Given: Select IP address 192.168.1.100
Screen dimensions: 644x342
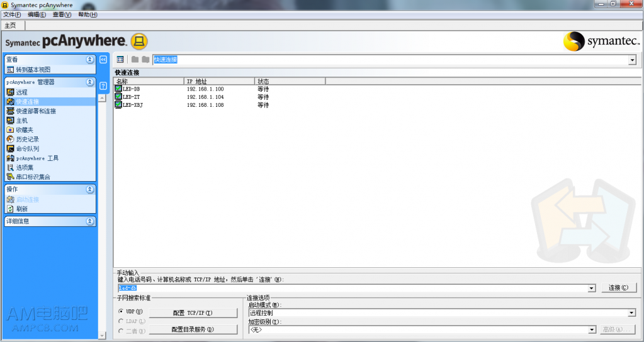Looking at the screenshot, I should click(205, 89).
